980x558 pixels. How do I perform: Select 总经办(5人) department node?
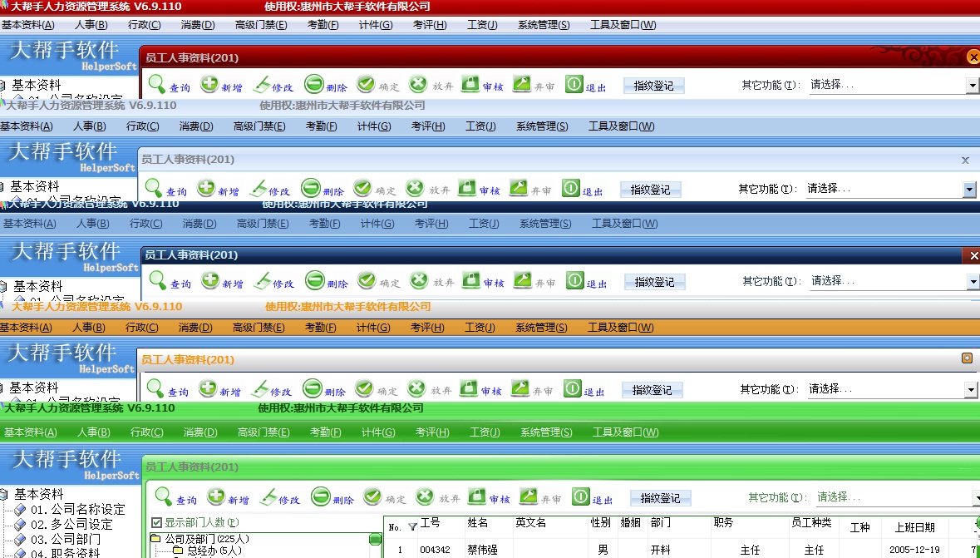click(214, 551)
